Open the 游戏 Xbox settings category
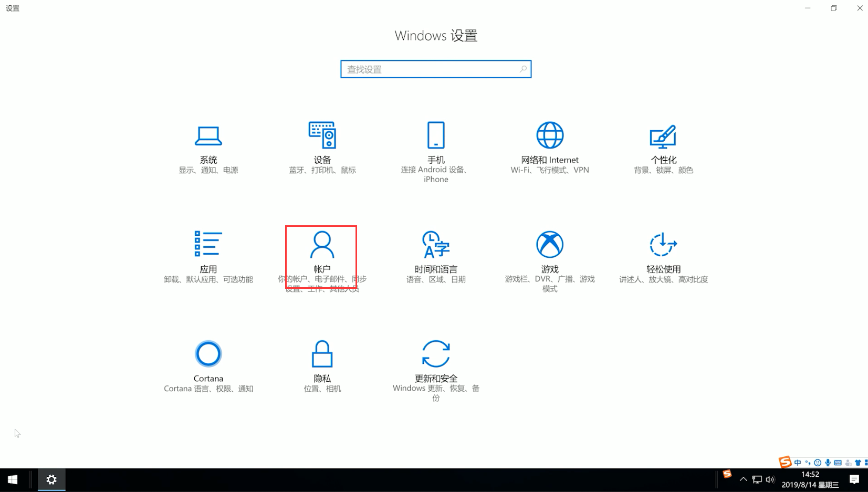Viewport: 868px width, 492px height. [x=550, y=261]
